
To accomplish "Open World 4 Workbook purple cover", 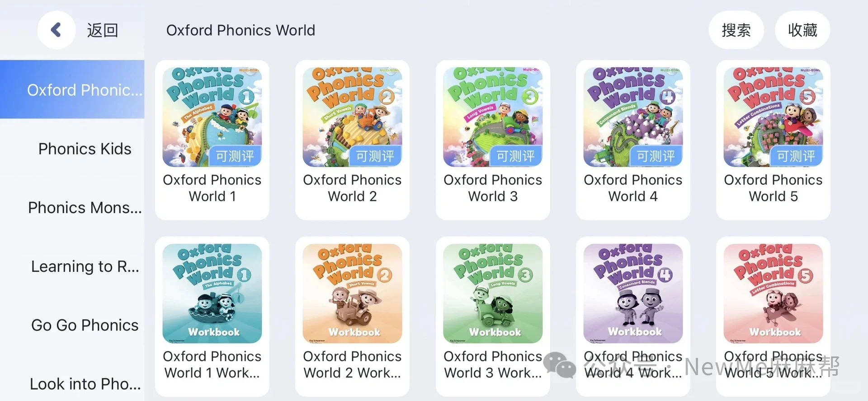I will pos(633,294).
